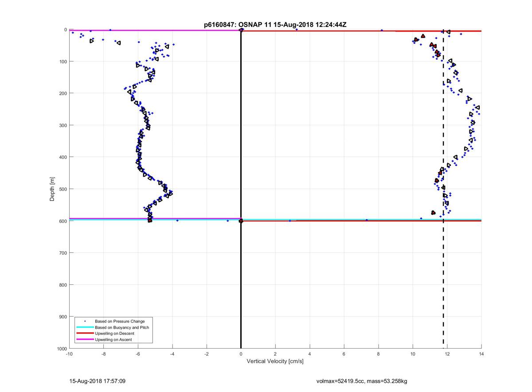
Task: Click the depth tick label '100'
Action: pos(63,62)
